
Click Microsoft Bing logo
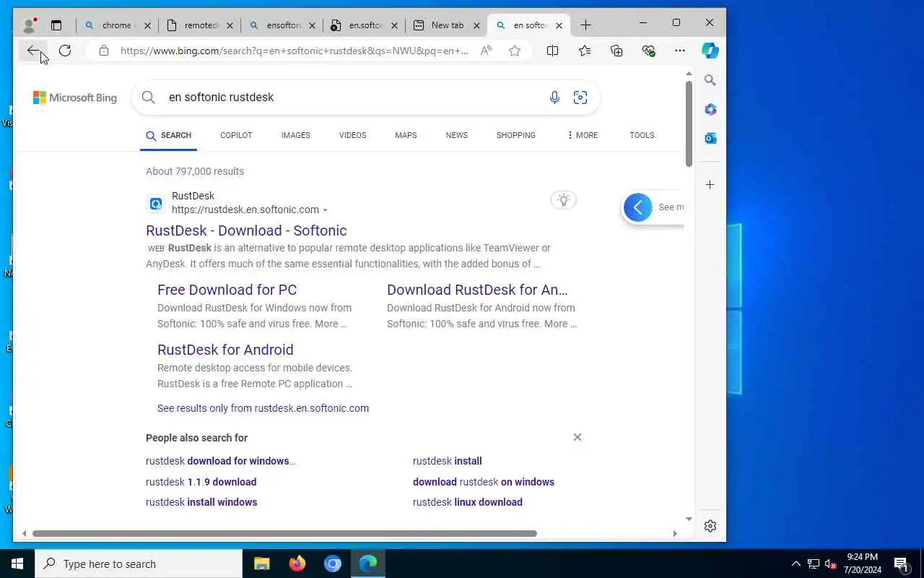75,98
